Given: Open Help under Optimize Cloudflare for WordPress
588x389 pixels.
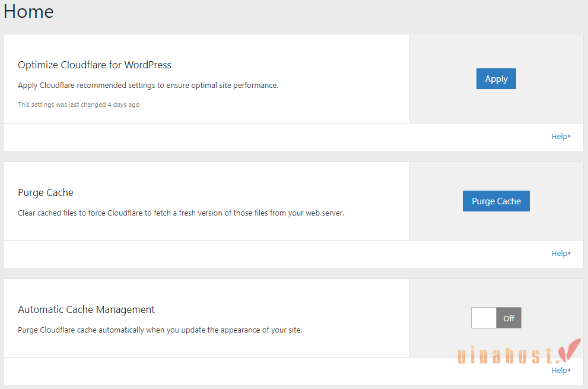Looking at the screenshot, I should [x=559, y=137].
